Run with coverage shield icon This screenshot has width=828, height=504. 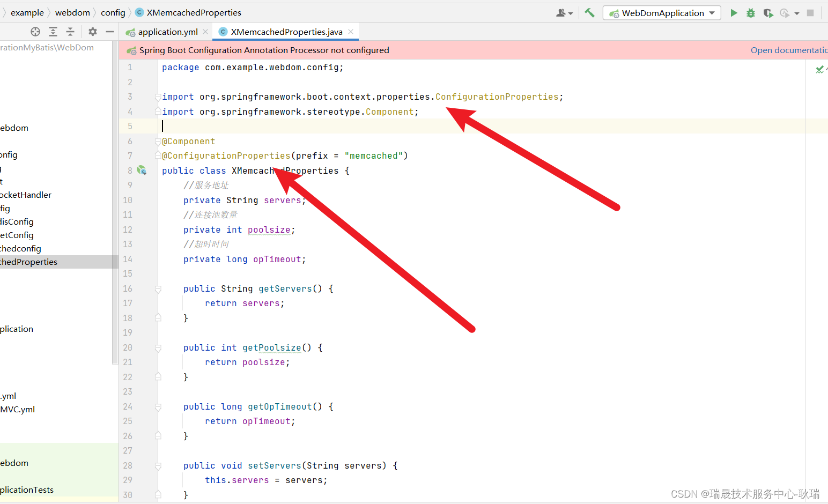click(x=768, y=13)
